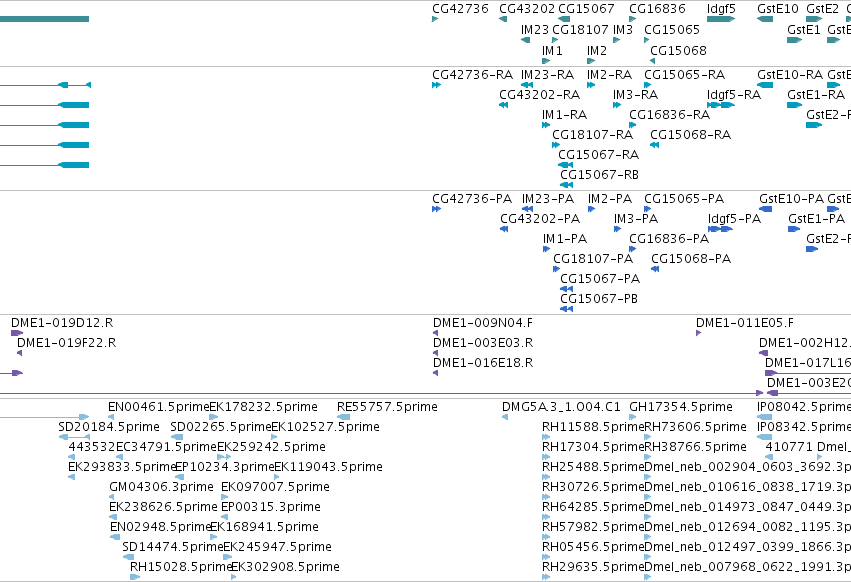Select EST EK259242.5prime
The width and height of the screenshot is (851, 582).
[271, 447]
